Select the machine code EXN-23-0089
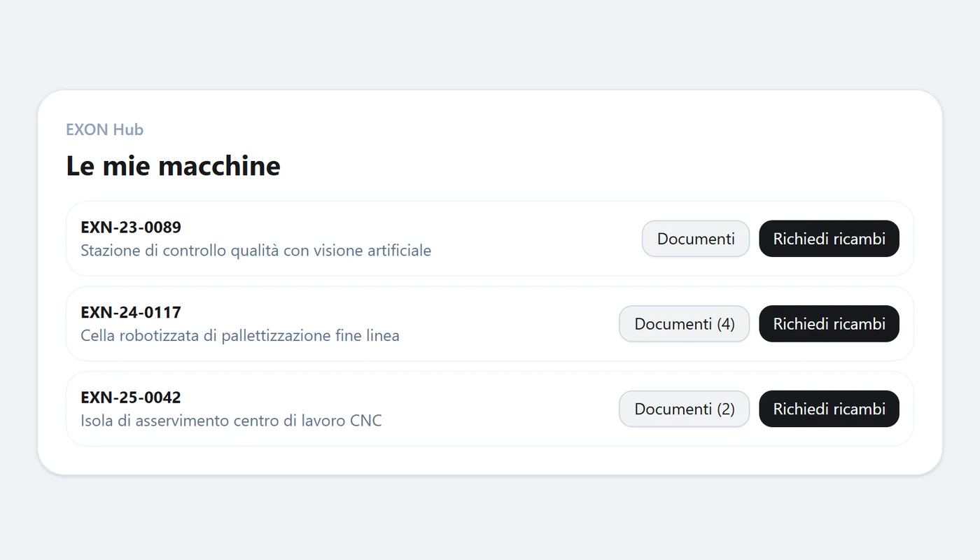The width and height of the screenshot is (980, 560). point(131,227)
